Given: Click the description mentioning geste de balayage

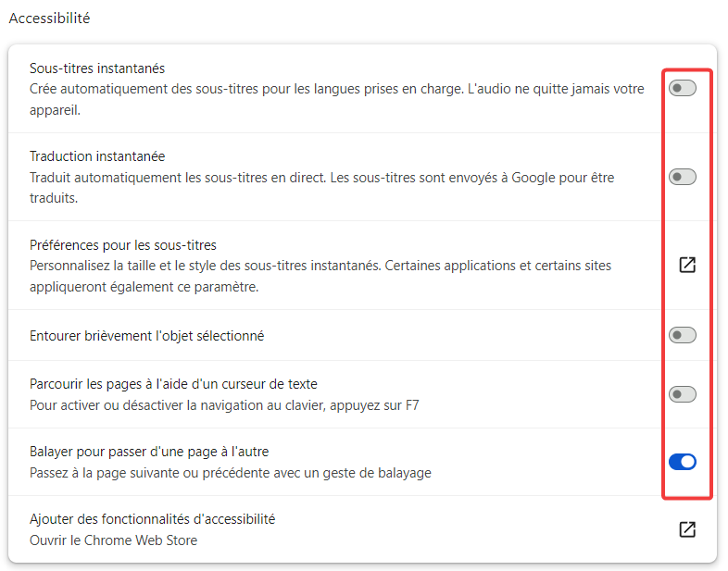Looking at the screenshot, I should (231, 473).
